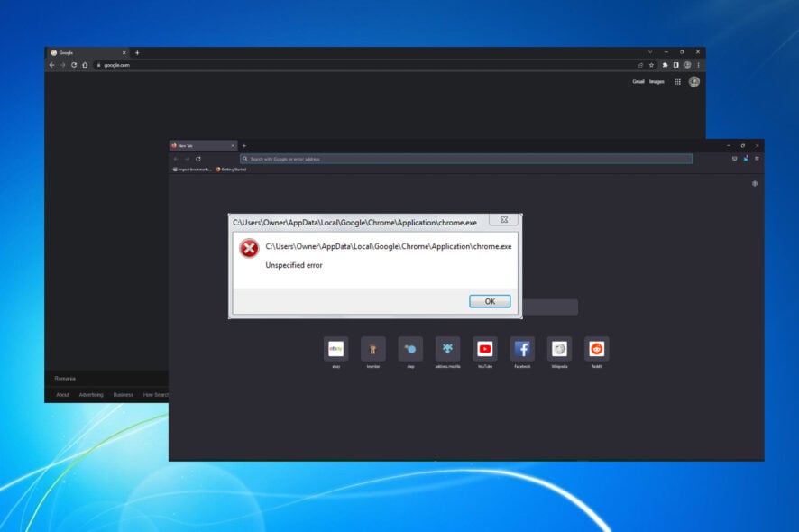
Task: Open the Facebook shortcut tile
Action: (x=522, y=349)
